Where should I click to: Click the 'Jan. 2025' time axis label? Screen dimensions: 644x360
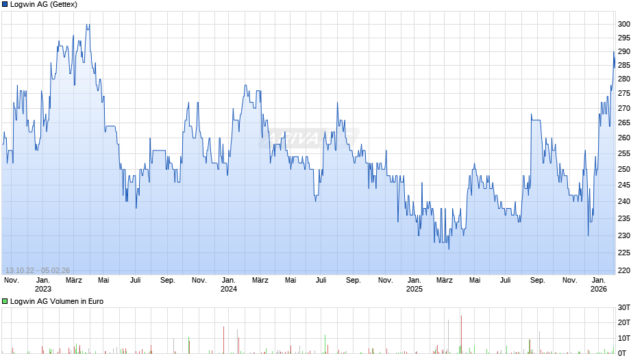pos(414,285)
